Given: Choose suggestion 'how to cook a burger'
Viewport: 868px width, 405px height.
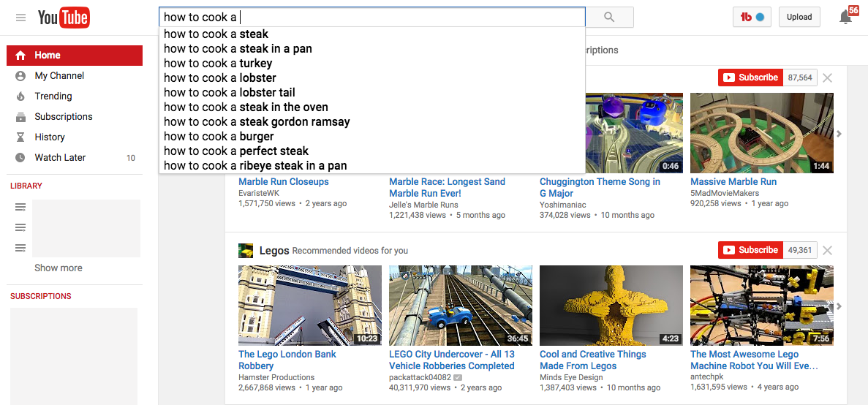Looking at the screenshot, I should click(x=372, y=137).
